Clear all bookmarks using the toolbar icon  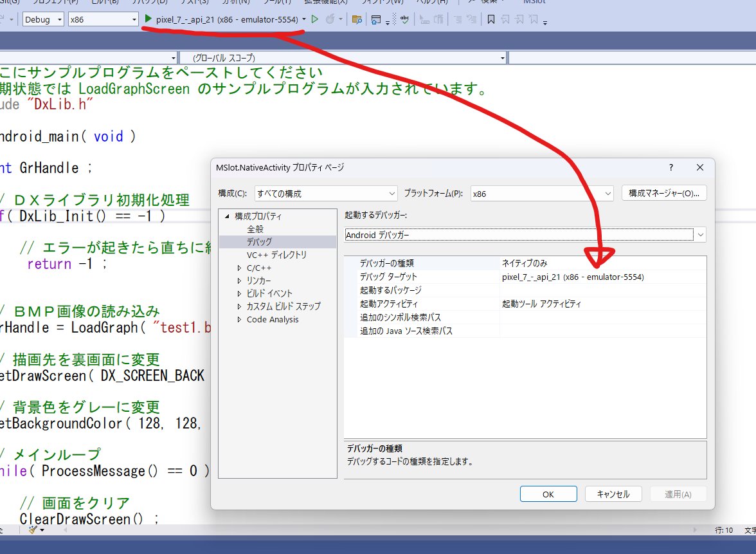click(532, 19)
